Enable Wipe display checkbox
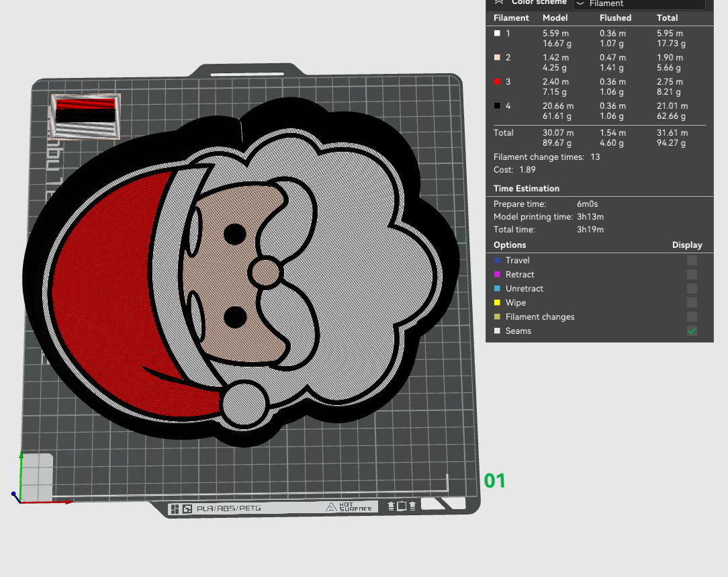This screenshot has width=728, height=577. click(x=692, y=303)
